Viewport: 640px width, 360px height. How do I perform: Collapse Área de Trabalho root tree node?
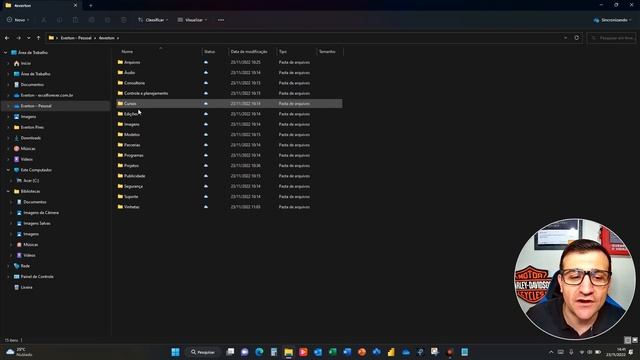pos(6,53)
